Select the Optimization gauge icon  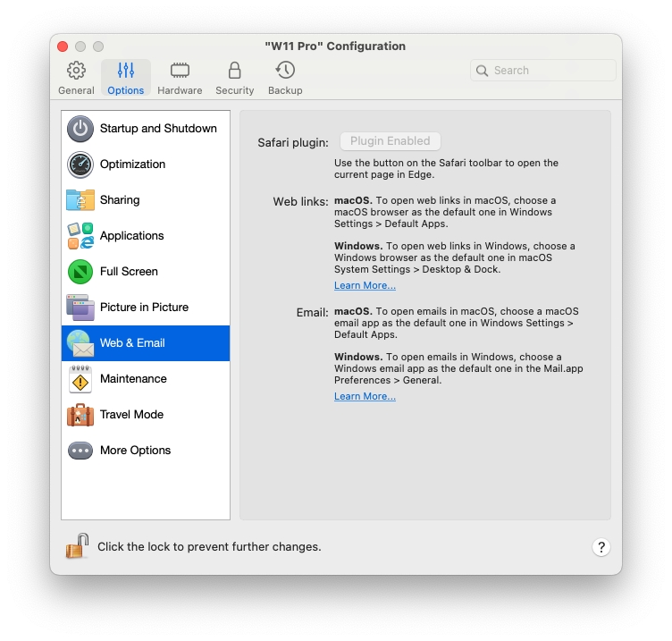(80, 164)
